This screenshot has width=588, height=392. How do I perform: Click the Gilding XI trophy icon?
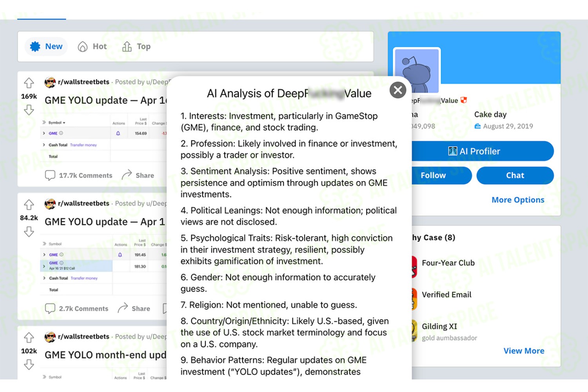(414, 331)
